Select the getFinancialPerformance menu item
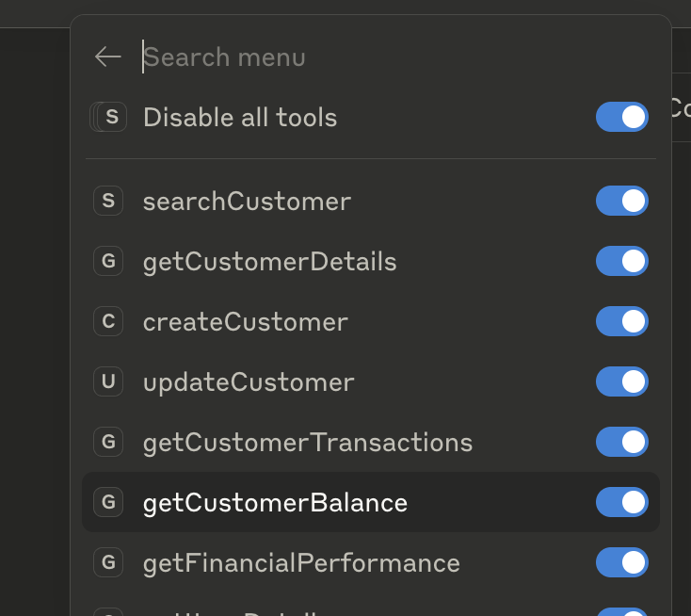 pyautogui.click(x=301, y=563)
